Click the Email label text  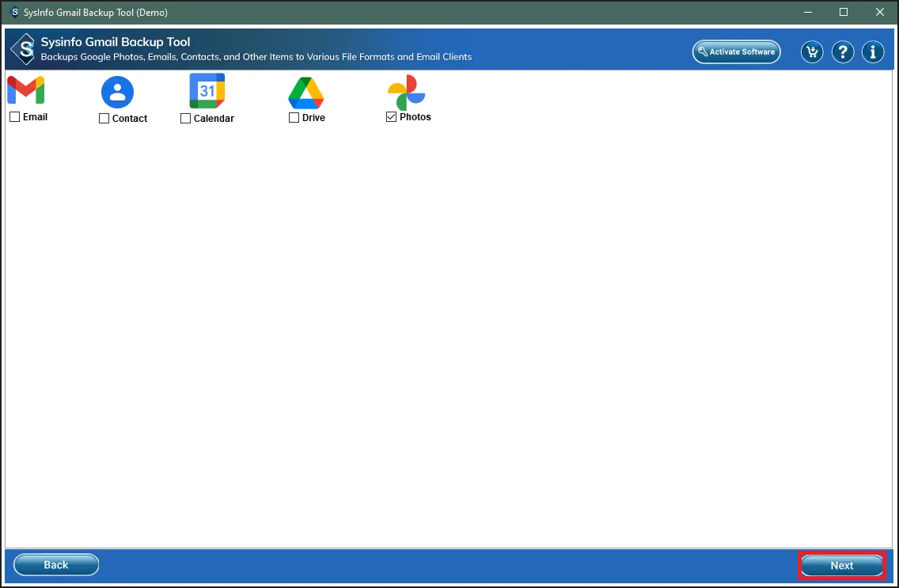click(x=35, y=117)
